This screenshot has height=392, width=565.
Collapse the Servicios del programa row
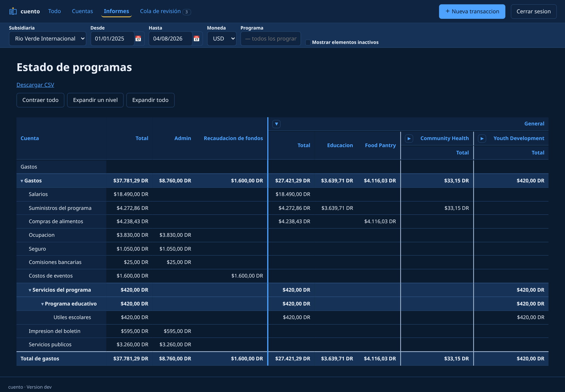point(30,290)
